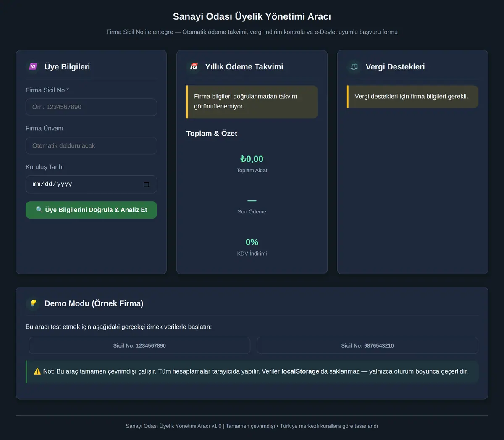Click the Son Ödeme label
The height and width of the screenshot is (440, 504).
(x=252, y=212)
